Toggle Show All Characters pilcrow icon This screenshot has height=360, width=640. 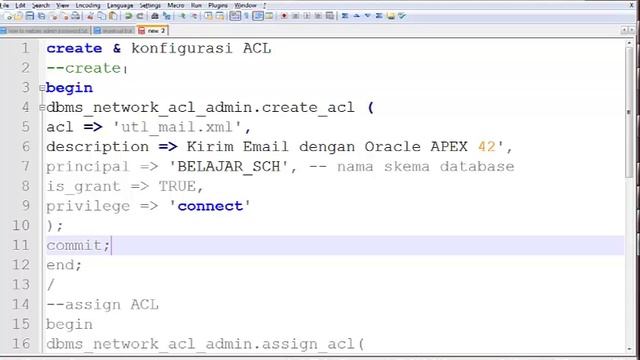(246, 16)
